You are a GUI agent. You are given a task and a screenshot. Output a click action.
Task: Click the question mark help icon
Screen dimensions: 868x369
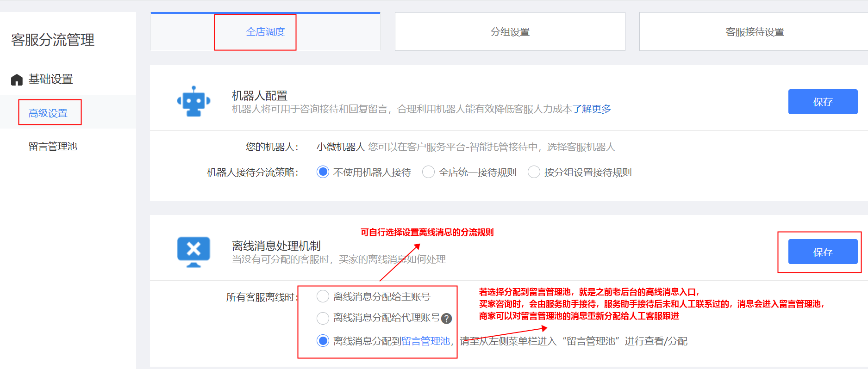(446, 319)
